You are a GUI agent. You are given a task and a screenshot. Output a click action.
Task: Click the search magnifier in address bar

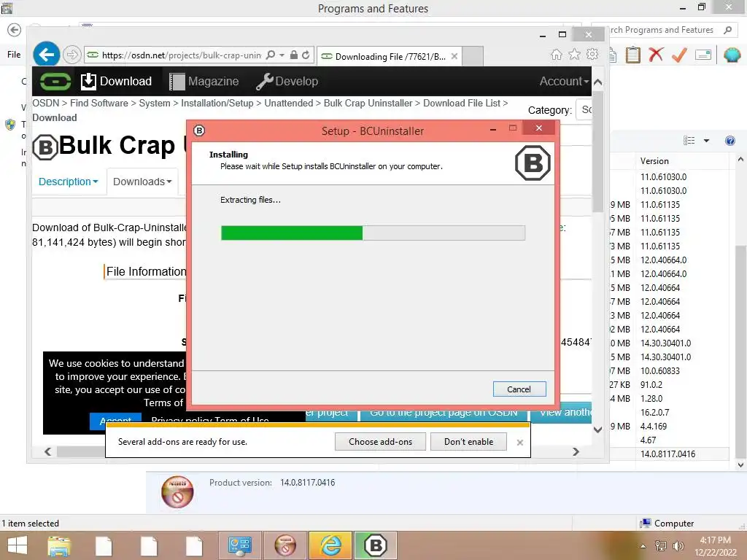click(x=270, y=55)
